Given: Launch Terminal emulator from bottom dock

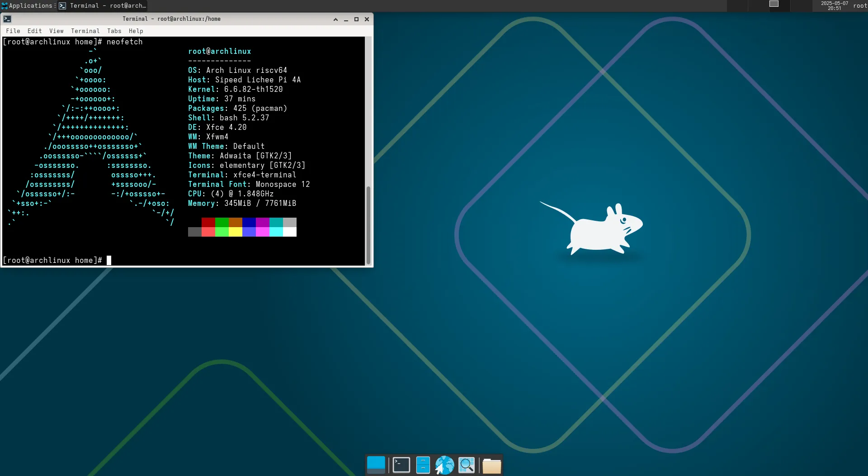Looking at the screenshot, I should pos(401,465).
